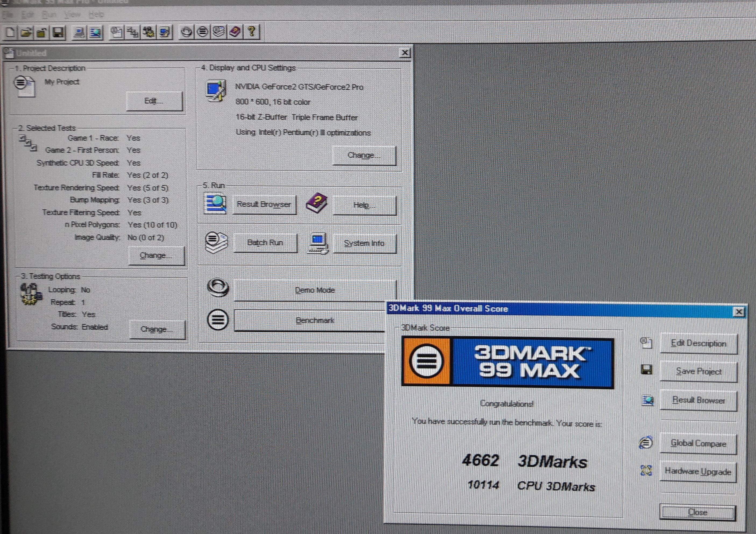Launch Demo Mode
The image size is (756, 534).
315,290
